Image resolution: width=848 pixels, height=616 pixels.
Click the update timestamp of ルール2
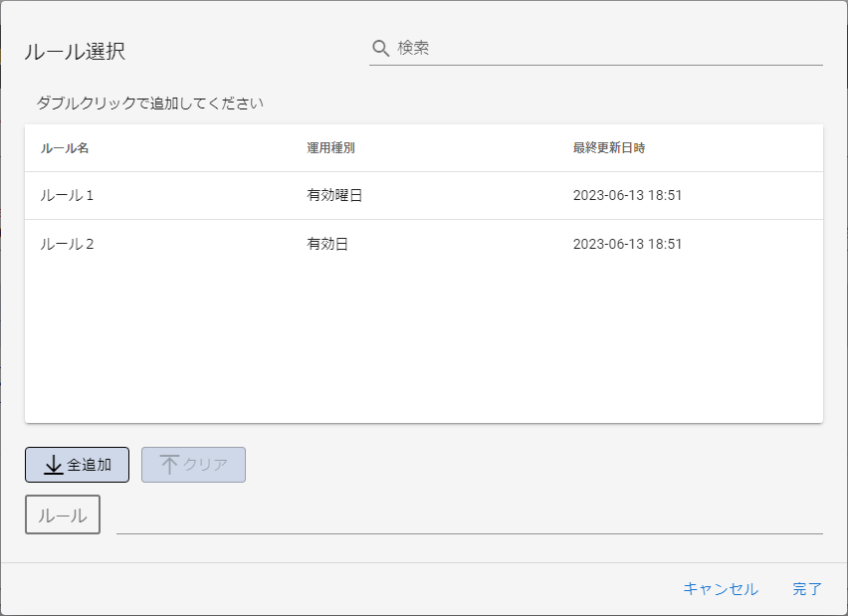627,244
